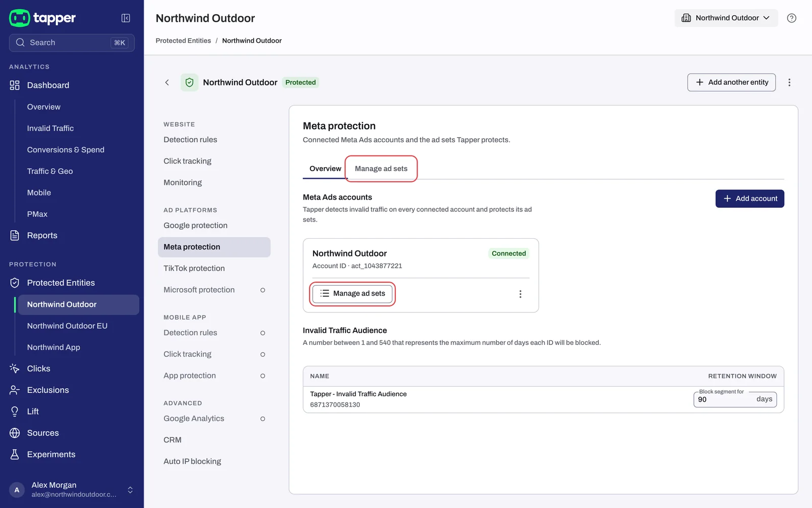812x508 pixels.
Task: Open the Overview analytics page
Action: pyautogui.click(x=44, y=107)
